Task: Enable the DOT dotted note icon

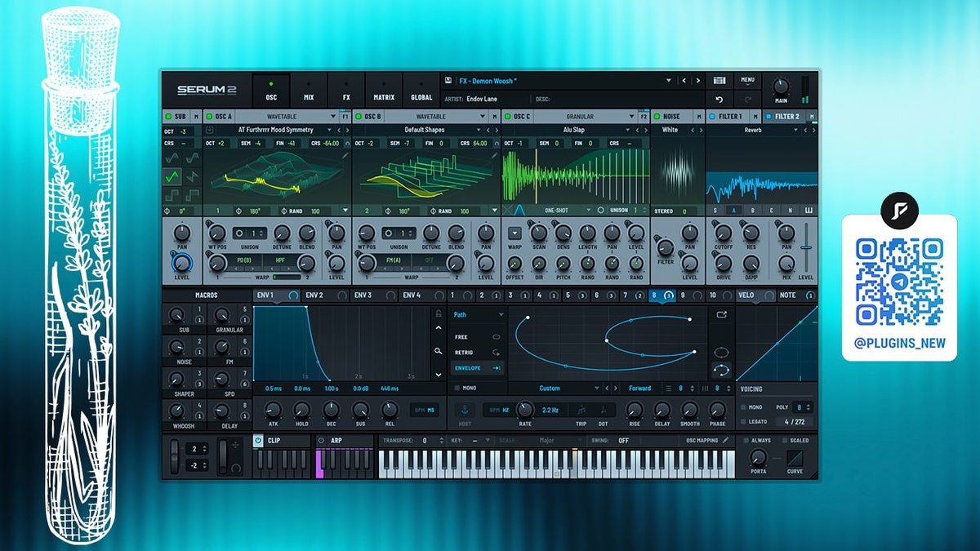Action: coord(603,410)
